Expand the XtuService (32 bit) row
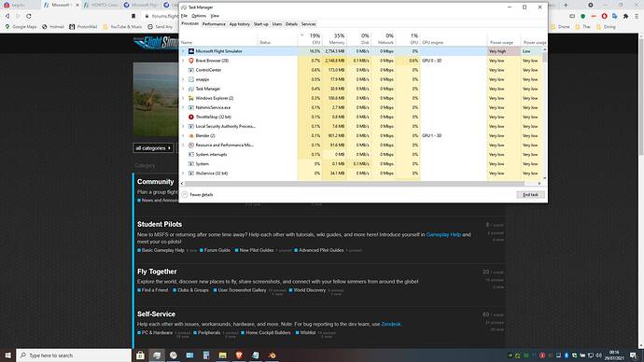This screenshot has height=362, width=644. [x=183, y=174]
